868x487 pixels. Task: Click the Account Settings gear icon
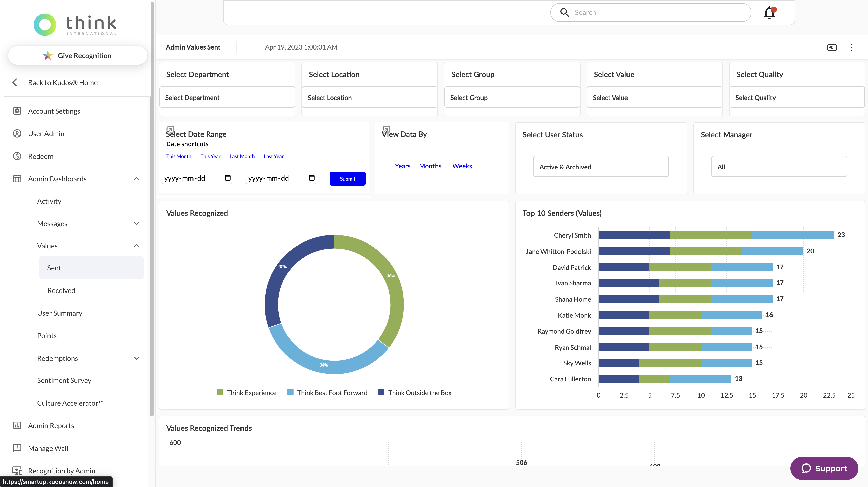17,111
